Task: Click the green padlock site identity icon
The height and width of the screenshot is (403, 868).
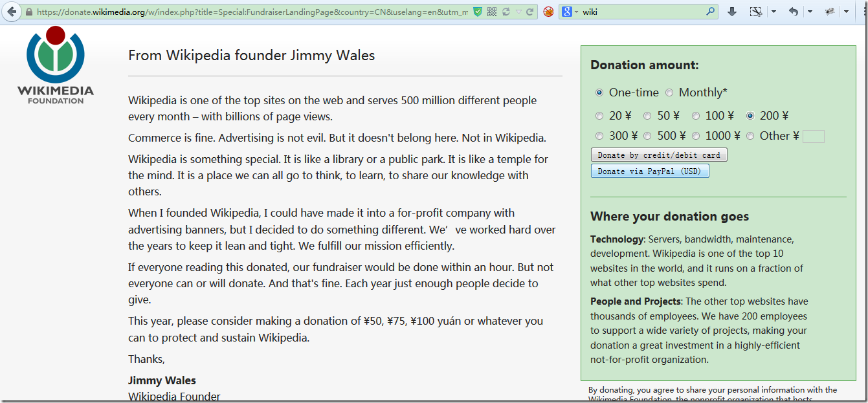Action: coord(28,12)
